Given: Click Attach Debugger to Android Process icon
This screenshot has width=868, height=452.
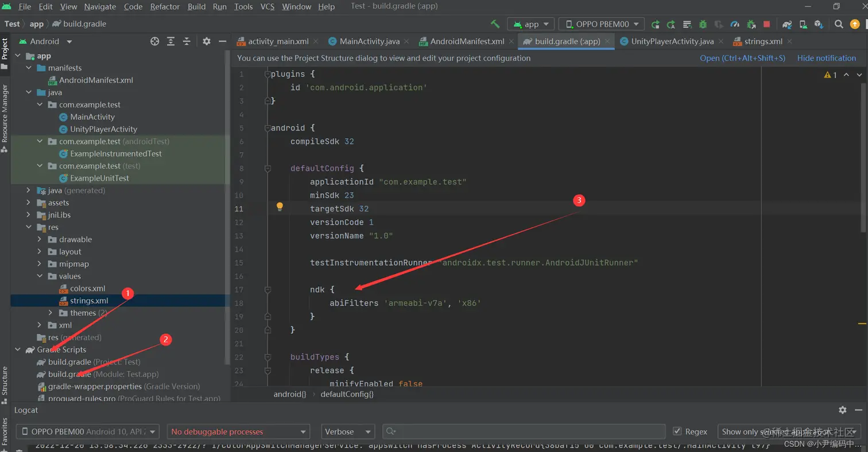Looking at the screenshot, I should pos(751,24).
